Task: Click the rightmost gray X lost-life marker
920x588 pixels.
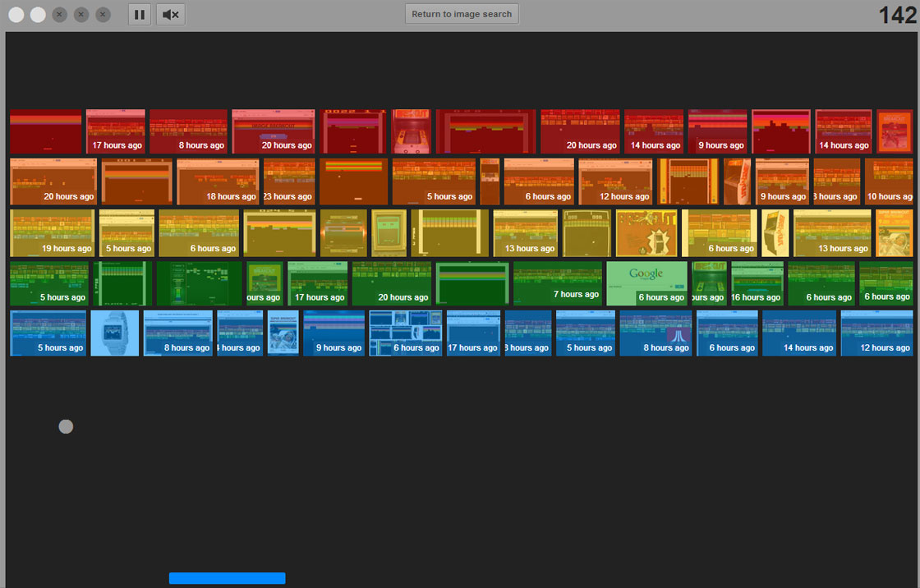Action: coord(102,14)
